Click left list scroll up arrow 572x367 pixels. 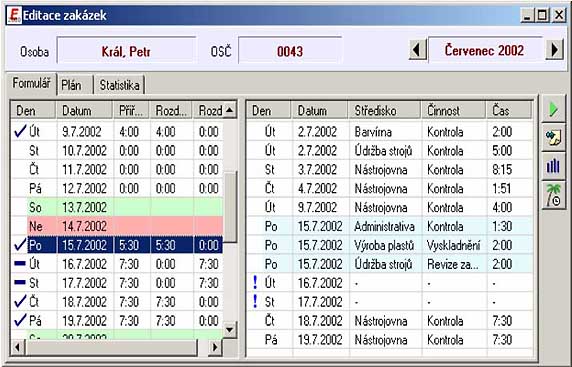tap(230, 109)
